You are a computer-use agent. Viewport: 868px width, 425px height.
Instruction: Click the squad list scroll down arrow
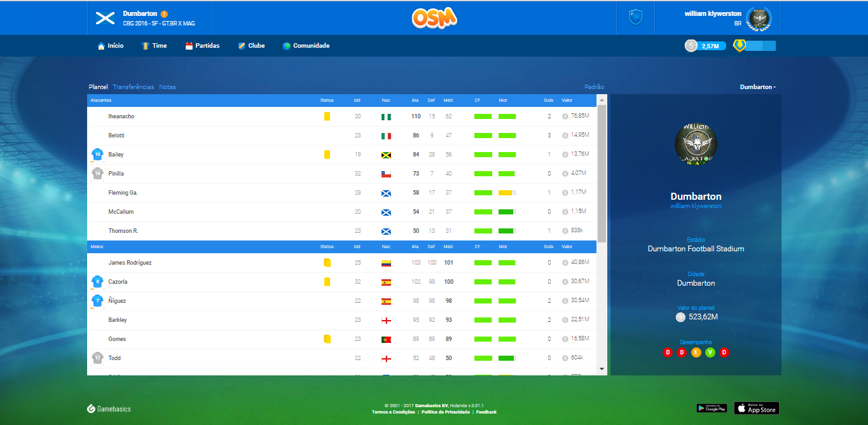tap(602, 369)
